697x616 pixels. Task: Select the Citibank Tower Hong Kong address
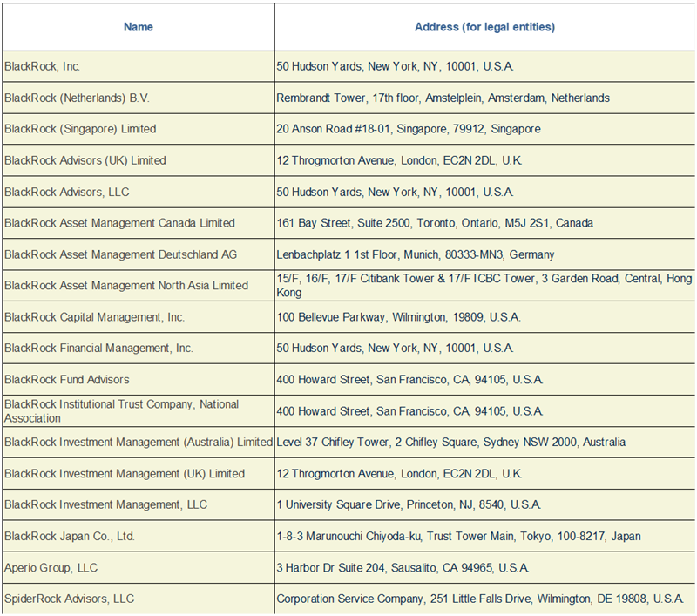click(x=484, y=285)
